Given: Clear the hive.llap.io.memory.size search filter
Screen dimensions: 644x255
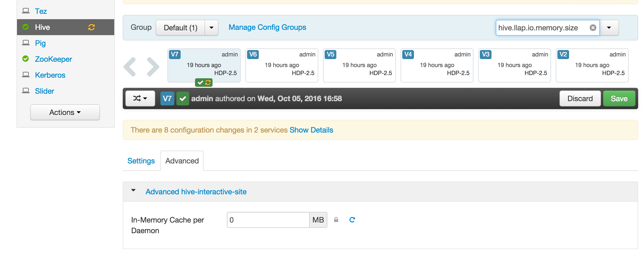Looking at the screenshot, I should tap(592, 28).
